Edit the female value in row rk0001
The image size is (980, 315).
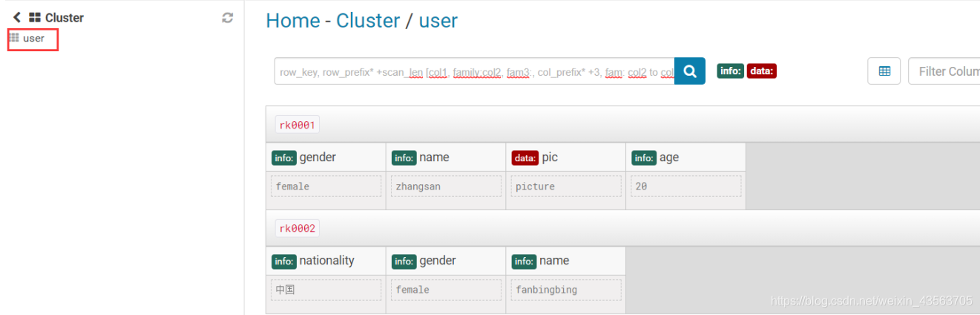pos(326,186)
